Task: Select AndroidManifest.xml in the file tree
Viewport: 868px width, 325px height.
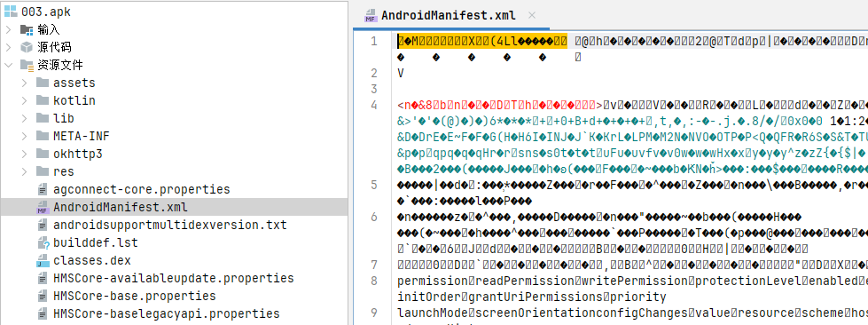Action: (120, 207)
